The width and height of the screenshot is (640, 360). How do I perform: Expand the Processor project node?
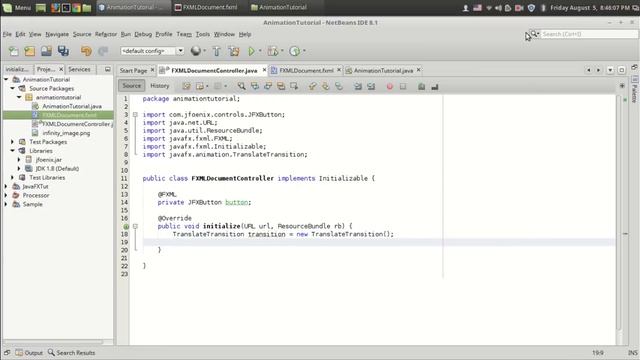coord(6,195)
